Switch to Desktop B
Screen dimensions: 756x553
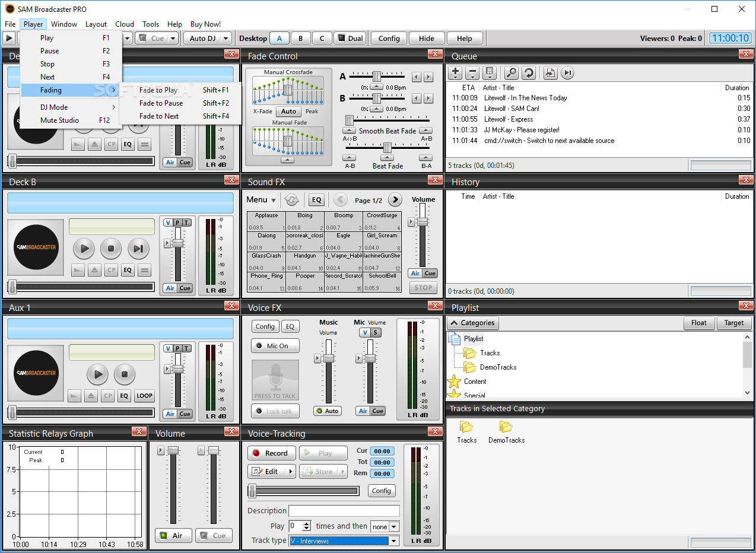tap(301, 38)
